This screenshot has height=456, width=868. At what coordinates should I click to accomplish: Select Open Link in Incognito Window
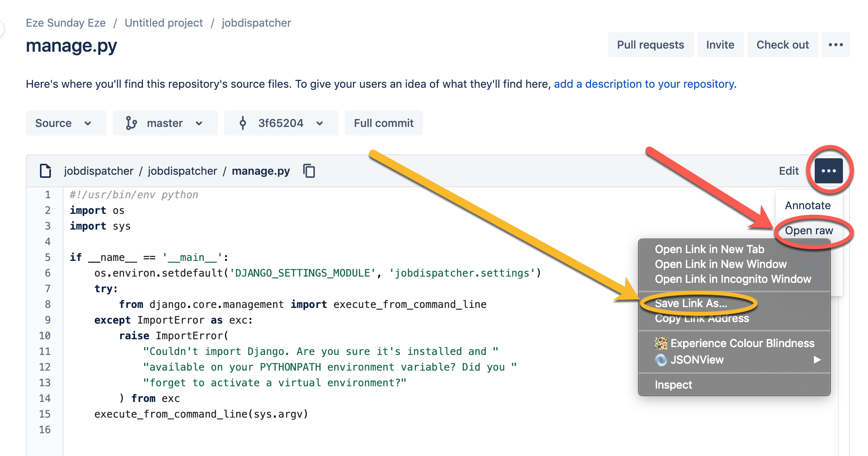pos(733,279)
